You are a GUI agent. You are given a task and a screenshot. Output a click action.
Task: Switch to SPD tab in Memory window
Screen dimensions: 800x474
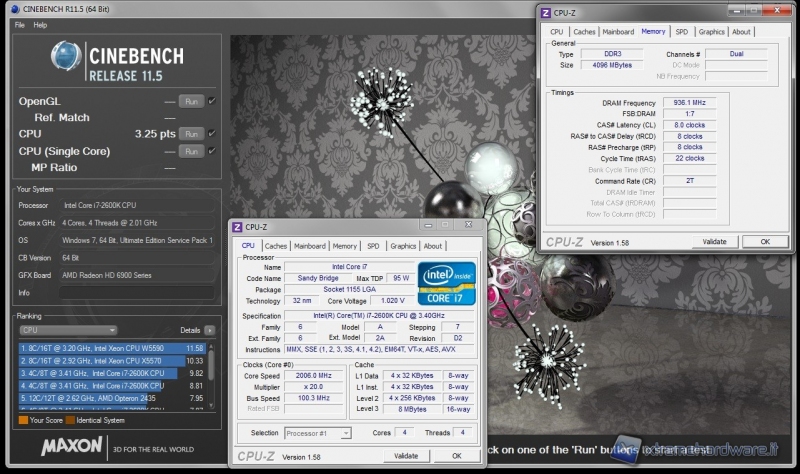[x=681, y=32]
